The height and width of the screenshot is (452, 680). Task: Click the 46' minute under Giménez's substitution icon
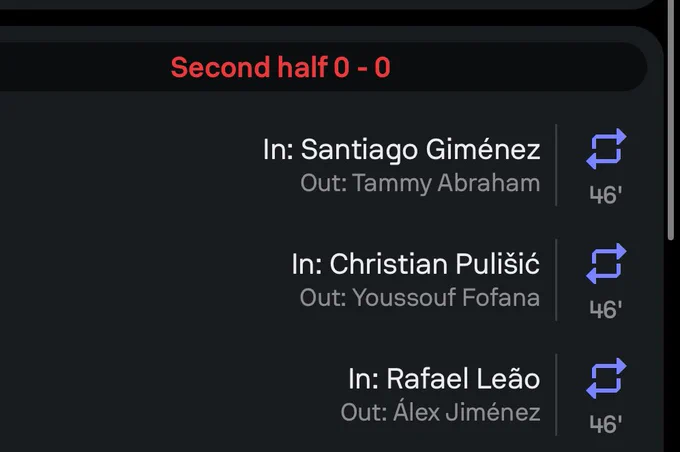point(606,195)
